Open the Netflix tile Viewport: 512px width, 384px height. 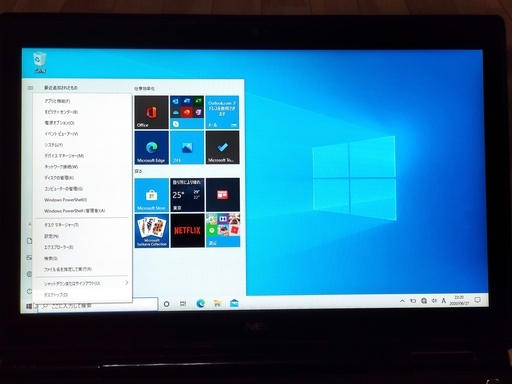(x=187, y=231)
